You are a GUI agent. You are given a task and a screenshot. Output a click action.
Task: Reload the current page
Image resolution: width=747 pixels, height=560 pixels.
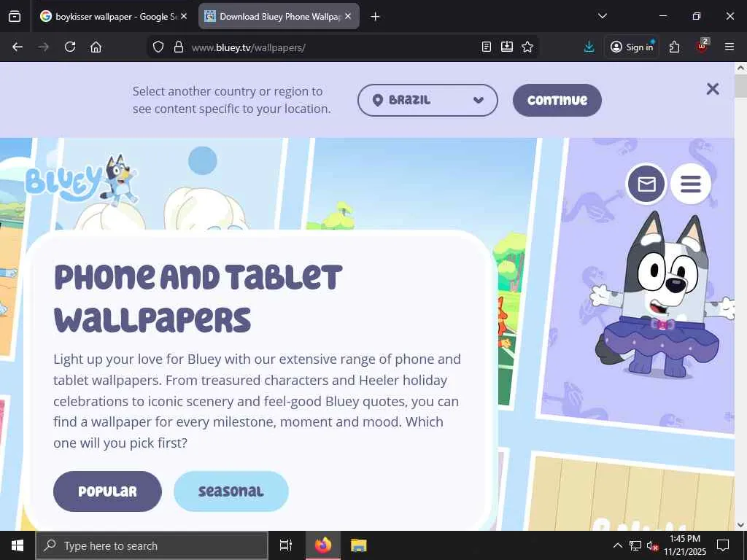tap(70, 47)
